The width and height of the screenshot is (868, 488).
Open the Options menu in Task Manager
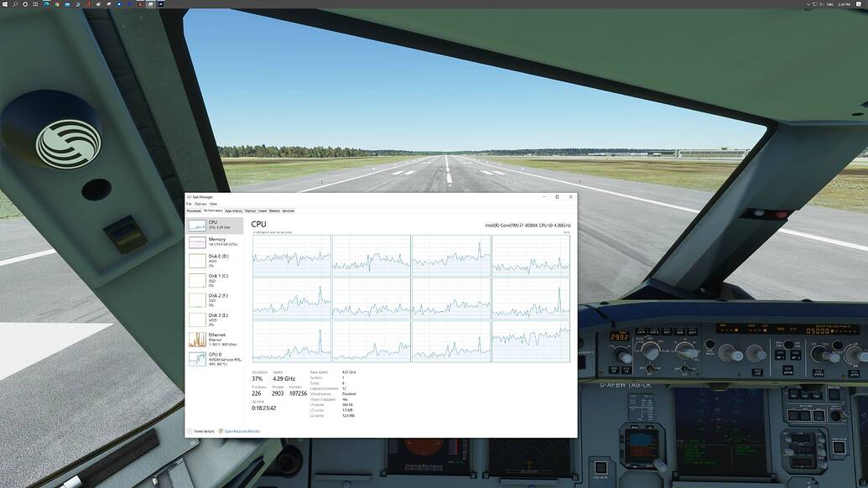[201, 204]
